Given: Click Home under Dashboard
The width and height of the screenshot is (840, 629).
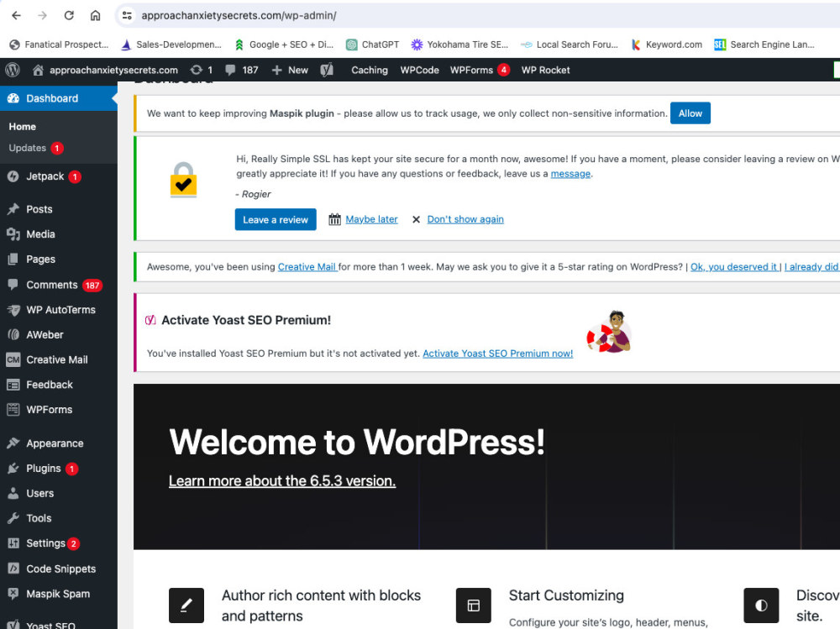Looking at the screenshot, I should pyautogui.click(x=23, y=127).
